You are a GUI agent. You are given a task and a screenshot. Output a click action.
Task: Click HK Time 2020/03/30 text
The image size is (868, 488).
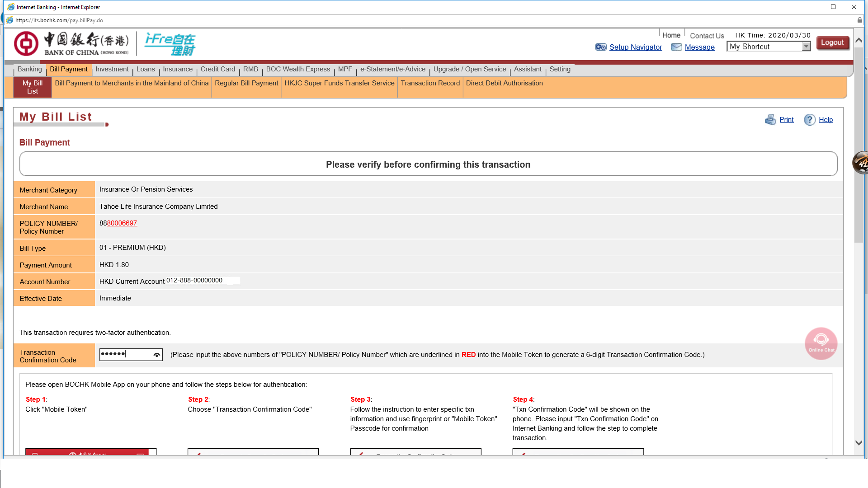pyautogui.click(x=773, y=35)
